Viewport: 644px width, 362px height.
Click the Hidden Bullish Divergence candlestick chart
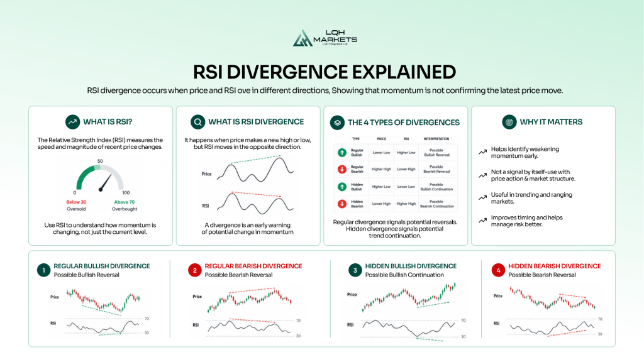409,297
